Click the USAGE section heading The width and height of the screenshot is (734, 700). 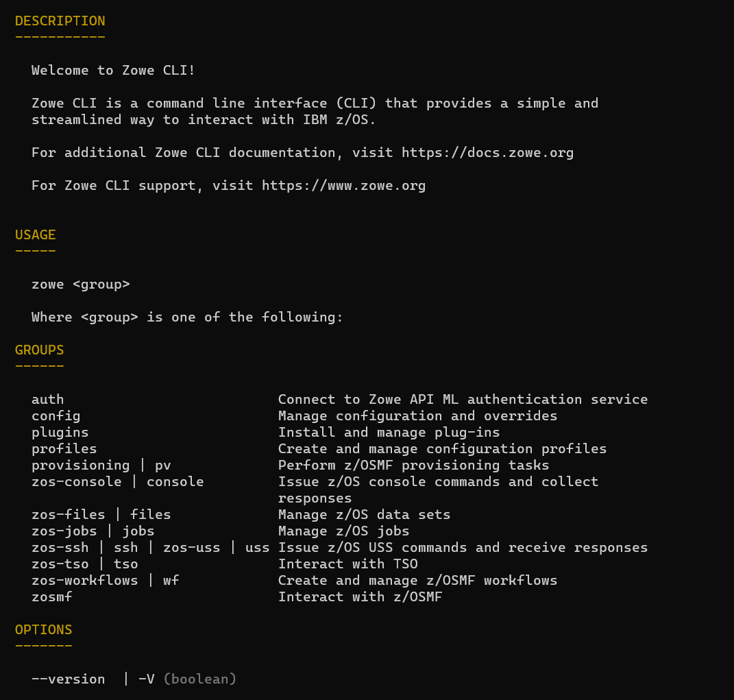click(x=36, y=234)
